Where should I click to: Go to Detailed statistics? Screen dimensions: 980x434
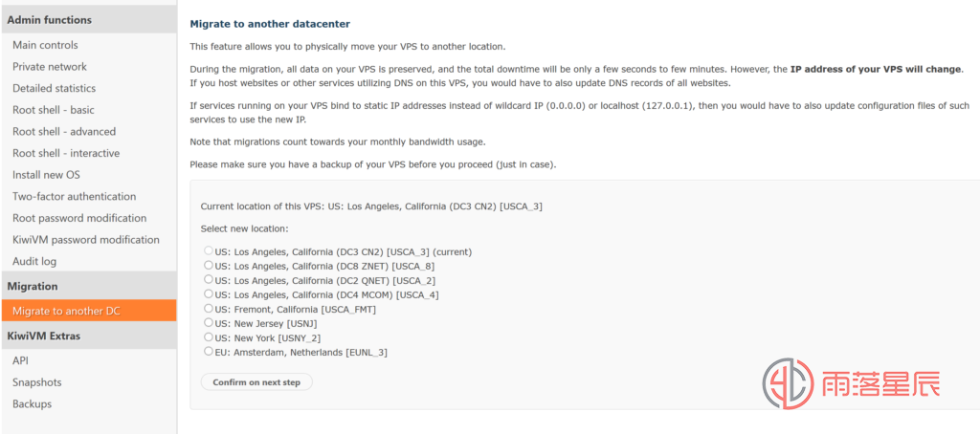(54, 88)
